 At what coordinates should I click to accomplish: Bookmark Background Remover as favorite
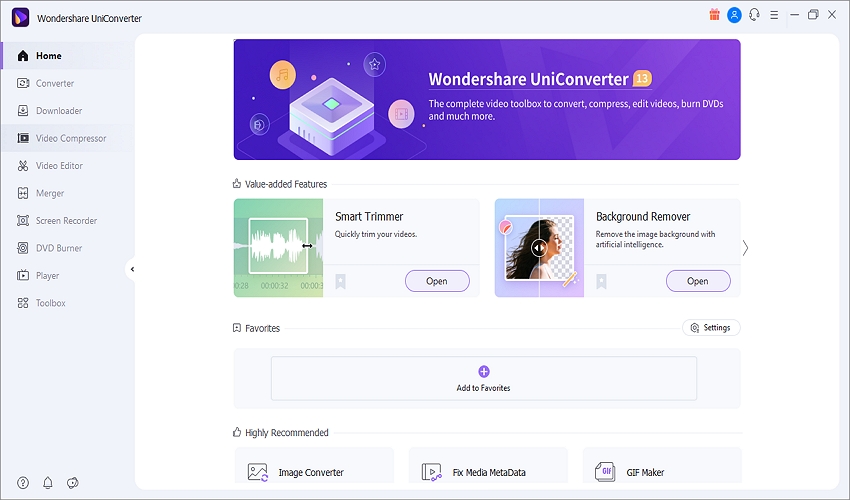coord(601,281)
